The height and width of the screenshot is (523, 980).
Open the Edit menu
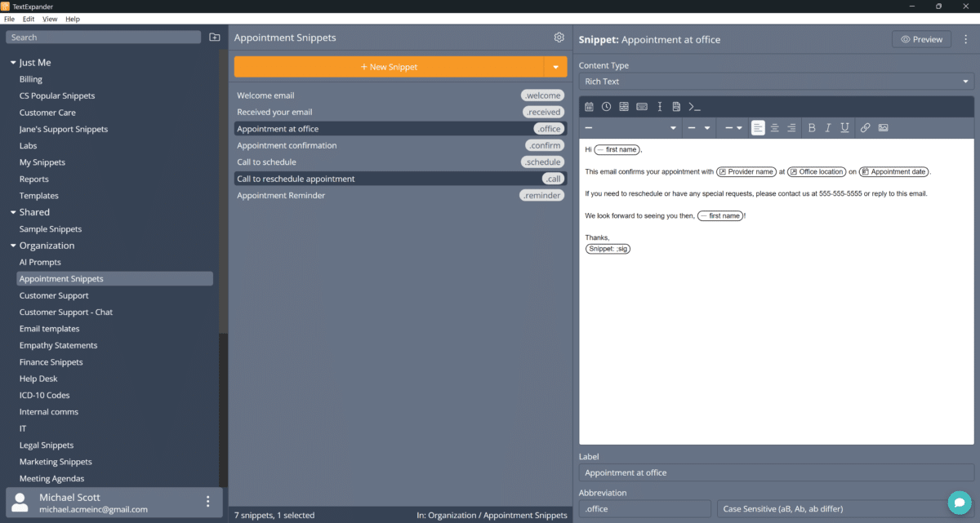coord(29,19)
